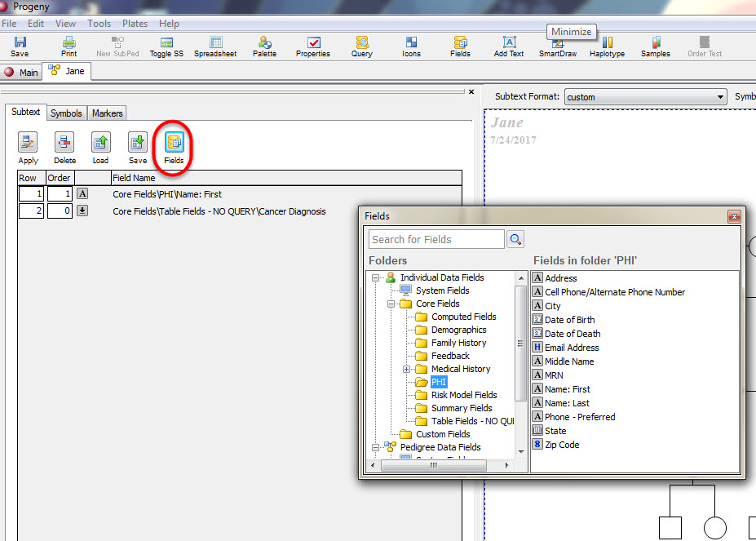Select the Family History folder
The image size is (756, 541).
[x=458, y=343]
